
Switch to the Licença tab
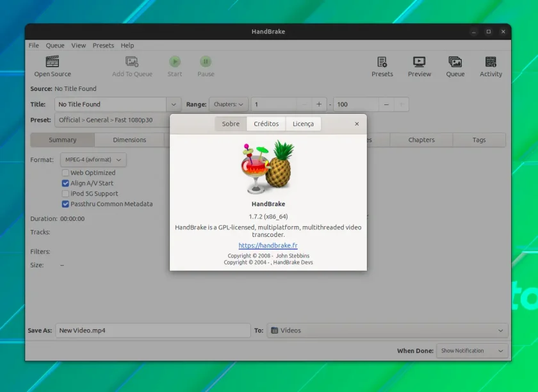(x=304, y=124)
